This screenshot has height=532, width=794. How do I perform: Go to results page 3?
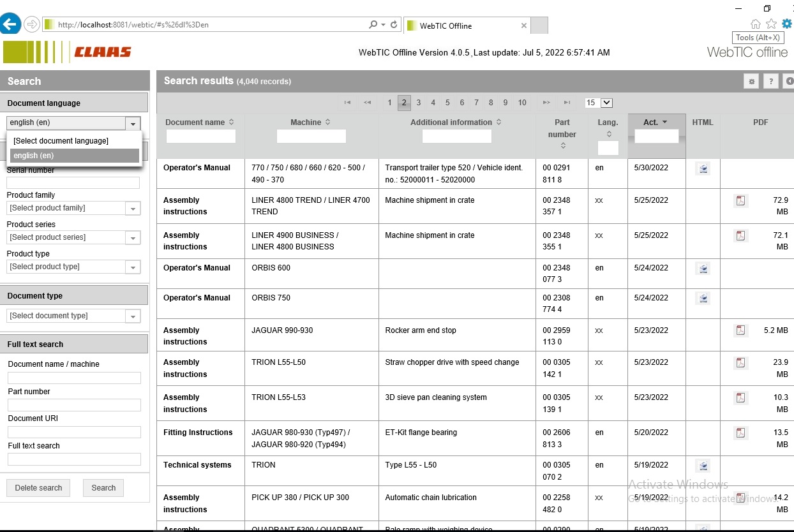click(x=419, y=103)
